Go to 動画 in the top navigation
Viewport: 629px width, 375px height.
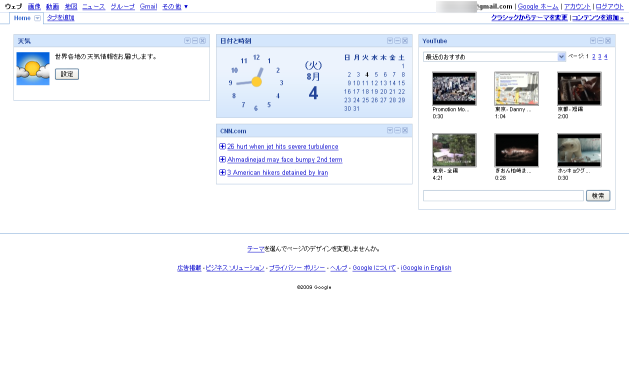click(53, 6)
